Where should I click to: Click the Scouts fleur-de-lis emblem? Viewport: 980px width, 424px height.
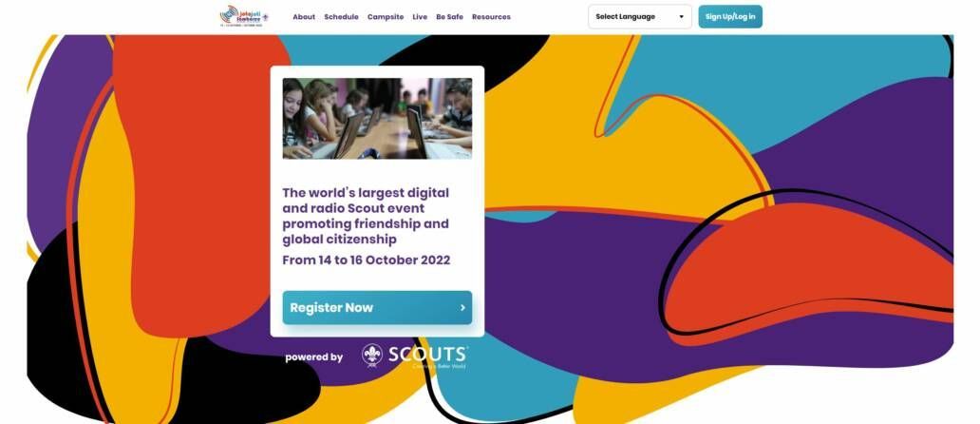click(x=372, y=356)
